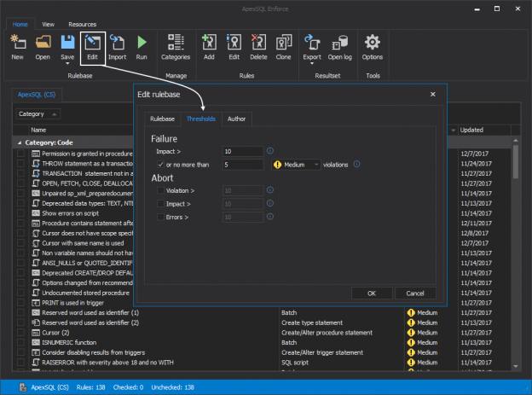
Task: Select 'Reserved word used as identifier (1)' row
Action: point(90,312)
